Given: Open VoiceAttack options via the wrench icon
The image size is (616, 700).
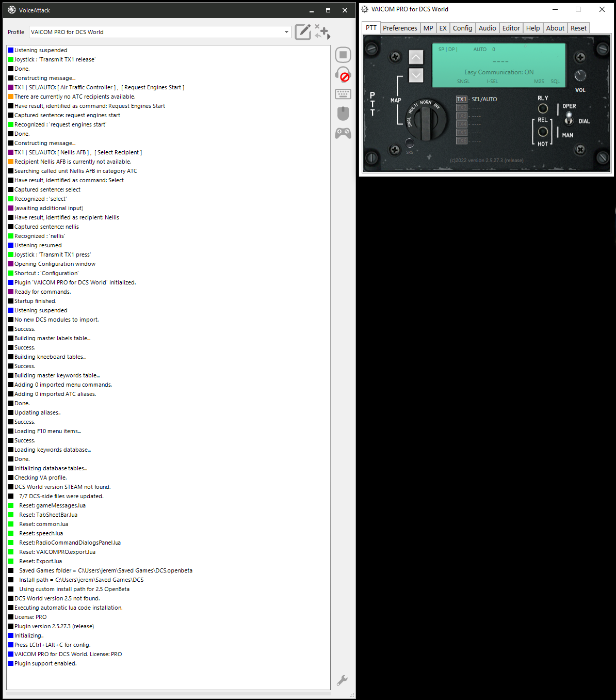Looking at the screenshot, I should pyautogui.click(x=342, y=680).
